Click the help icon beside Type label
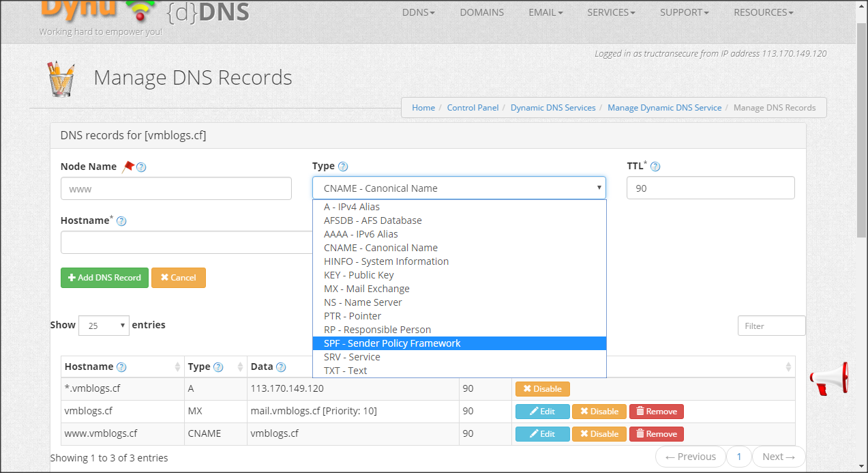The image size is (868, 473). coord(343,167)
